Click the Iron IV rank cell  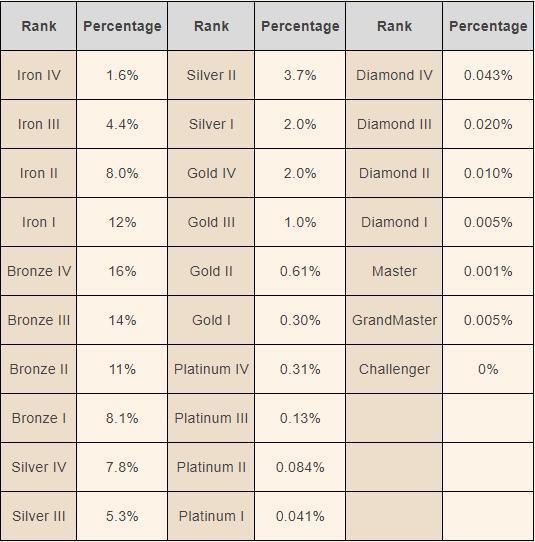39,75
